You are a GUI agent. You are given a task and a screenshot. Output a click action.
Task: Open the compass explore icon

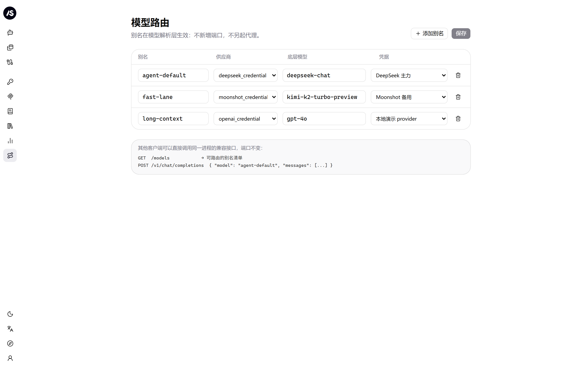pyautogui.click(x=10, y=343)
